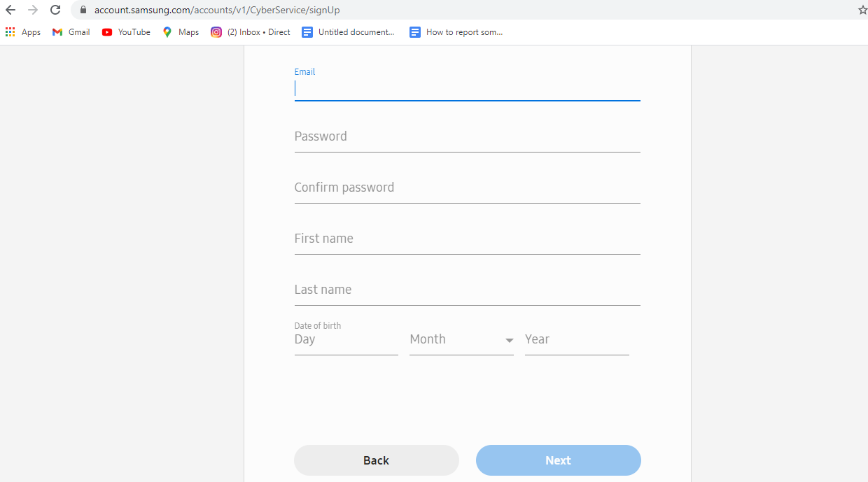Open the Untitled document bookmark
This screenshot has height=482, width=868.
click(348, 32)
